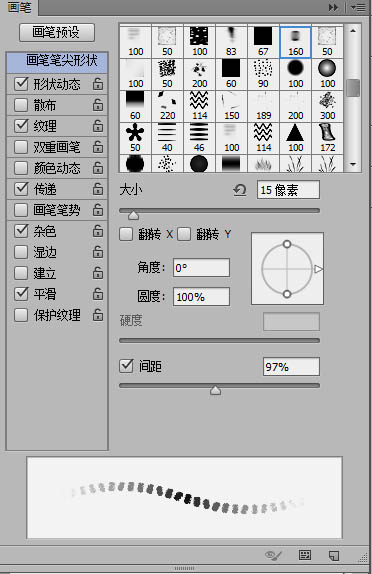
Task: Select the 189 brush tip thumbnail
Action: tap(263, 106)
